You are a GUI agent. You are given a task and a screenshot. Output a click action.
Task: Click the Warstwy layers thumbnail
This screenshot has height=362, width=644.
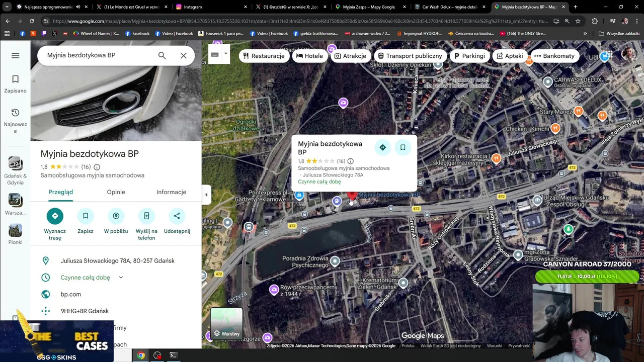click(x=226, y=324)
